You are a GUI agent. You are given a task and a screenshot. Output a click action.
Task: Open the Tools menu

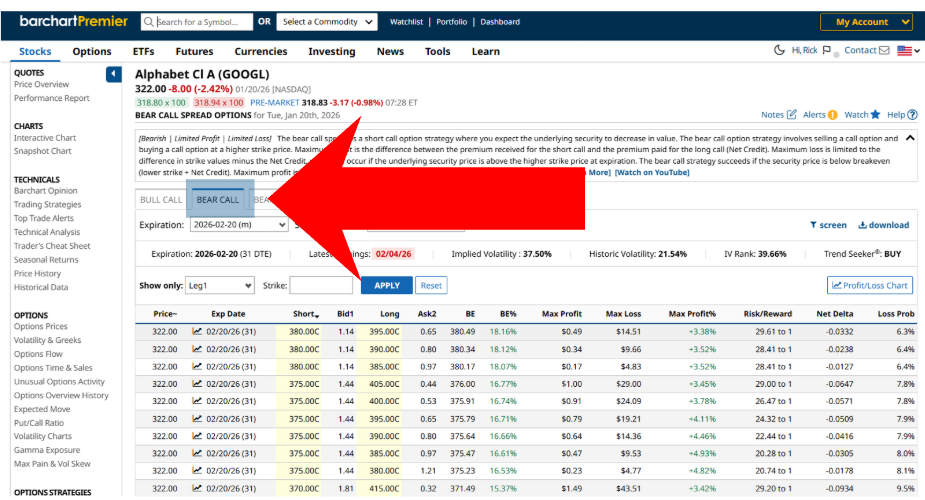[x=438, y=51]
